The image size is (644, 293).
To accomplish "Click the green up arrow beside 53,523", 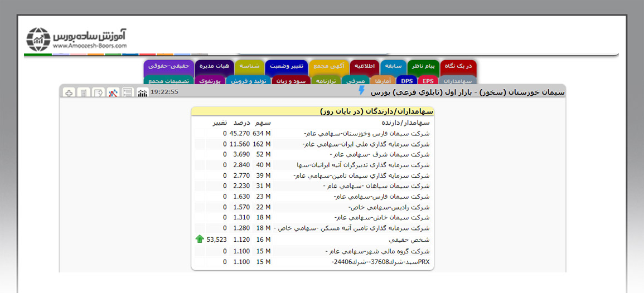I will click(200, 239).
